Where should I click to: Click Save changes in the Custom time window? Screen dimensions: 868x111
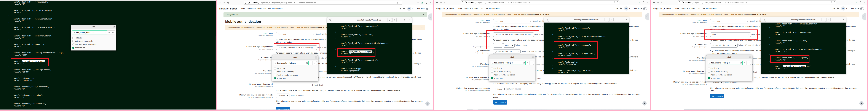click(500, 102)
